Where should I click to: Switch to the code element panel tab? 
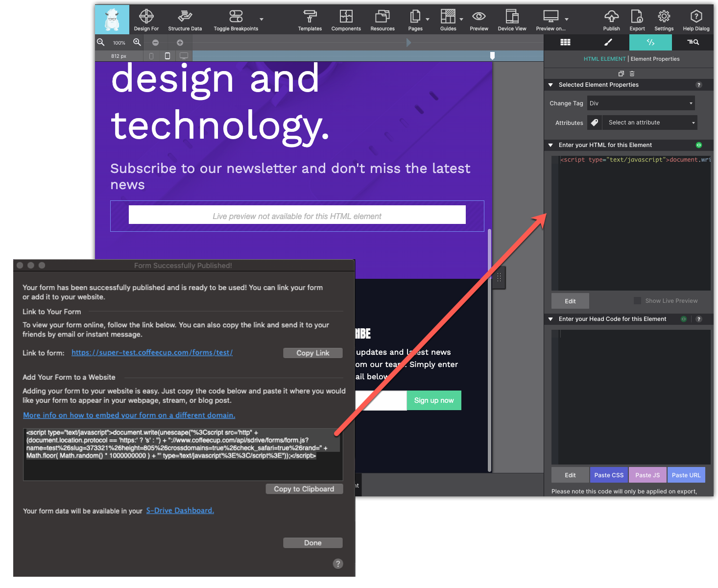tap(650, 42)
